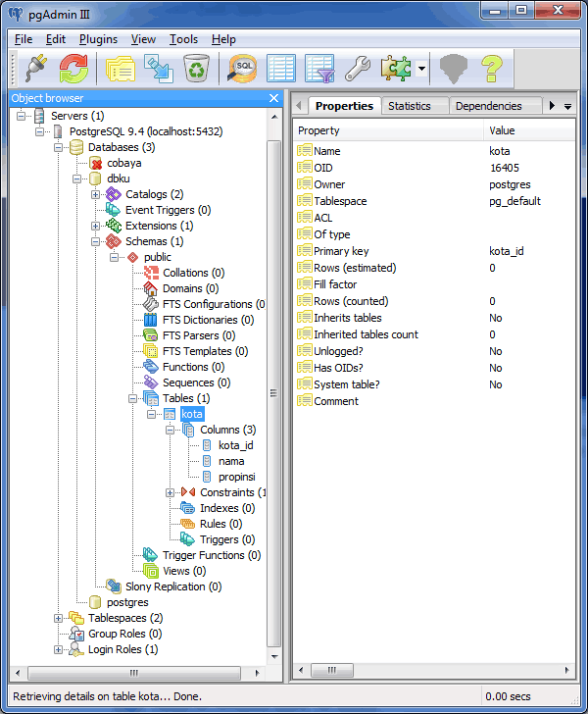Image resolution: width=588 pixels, height=714 pixels.
Task: Open the Plugins menu
Action: (x=98, y=39)
